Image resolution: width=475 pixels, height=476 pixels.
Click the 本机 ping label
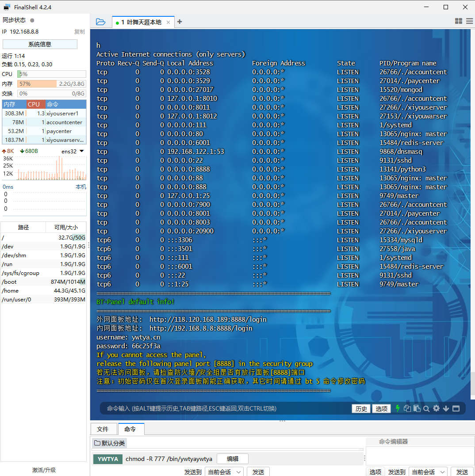(81, 187)
